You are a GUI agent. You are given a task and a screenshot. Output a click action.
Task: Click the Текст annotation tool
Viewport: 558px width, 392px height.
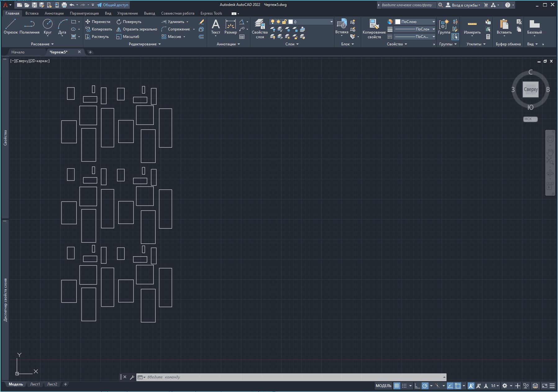215,26
